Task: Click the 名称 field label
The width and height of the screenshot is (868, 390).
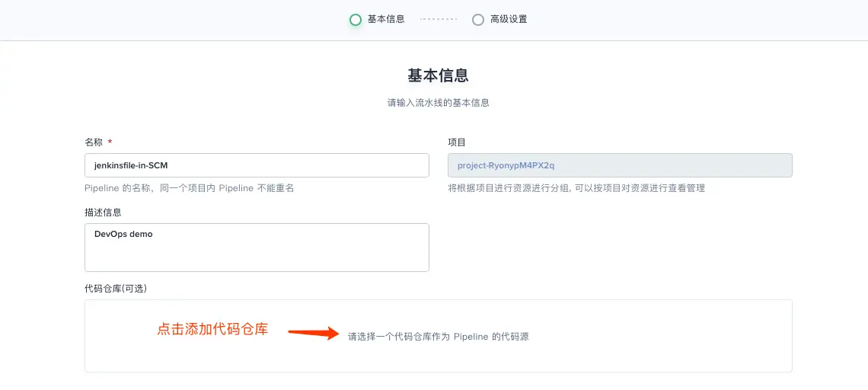Action: 94,142
